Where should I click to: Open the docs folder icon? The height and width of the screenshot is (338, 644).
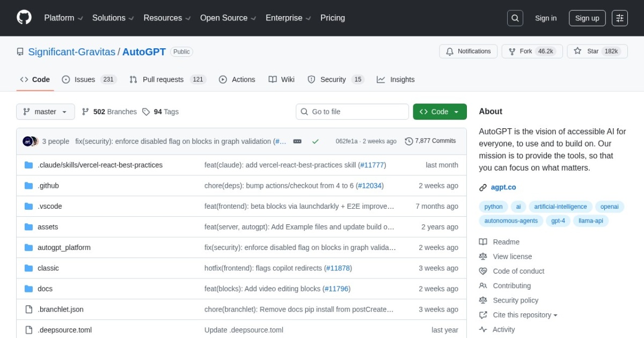coord(28,289)
